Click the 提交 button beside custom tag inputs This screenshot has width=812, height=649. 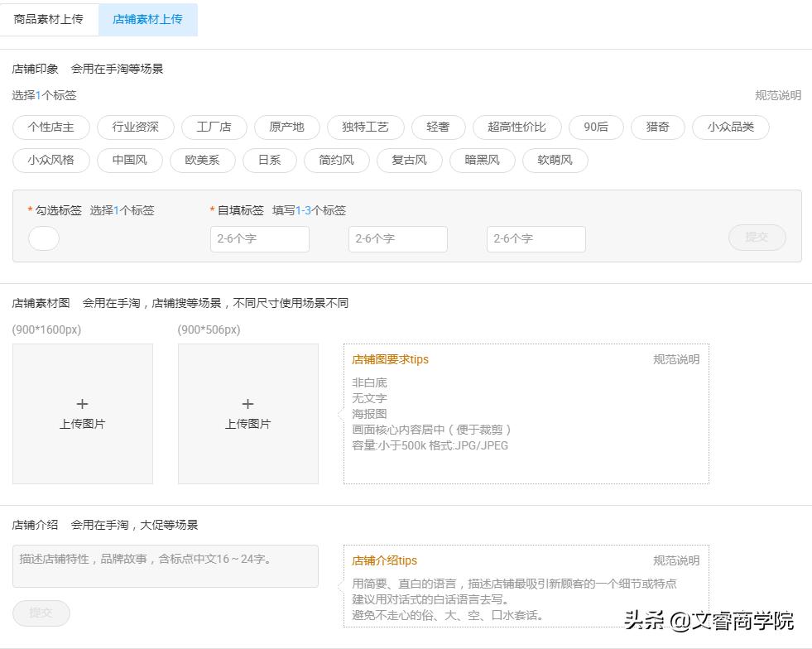click(x=756, y=237)
